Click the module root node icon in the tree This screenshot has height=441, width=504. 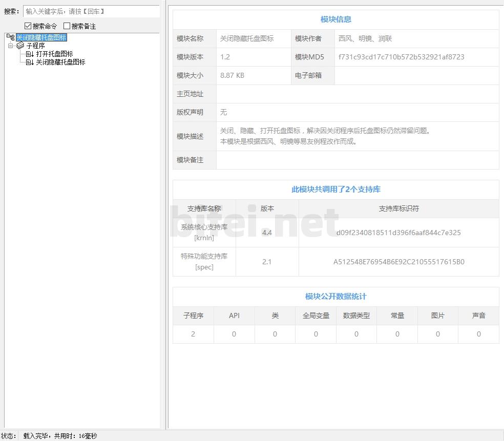[x=10, y=37]
